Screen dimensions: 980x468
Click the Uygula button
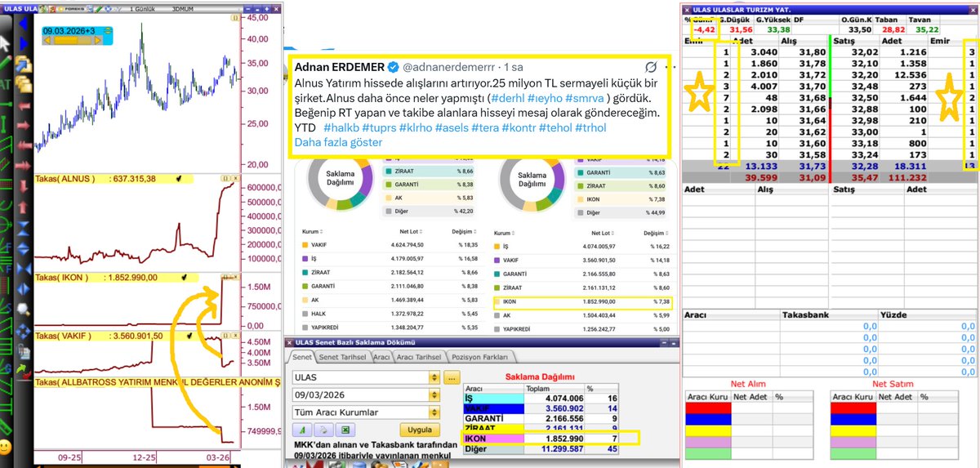coord(421,430)
